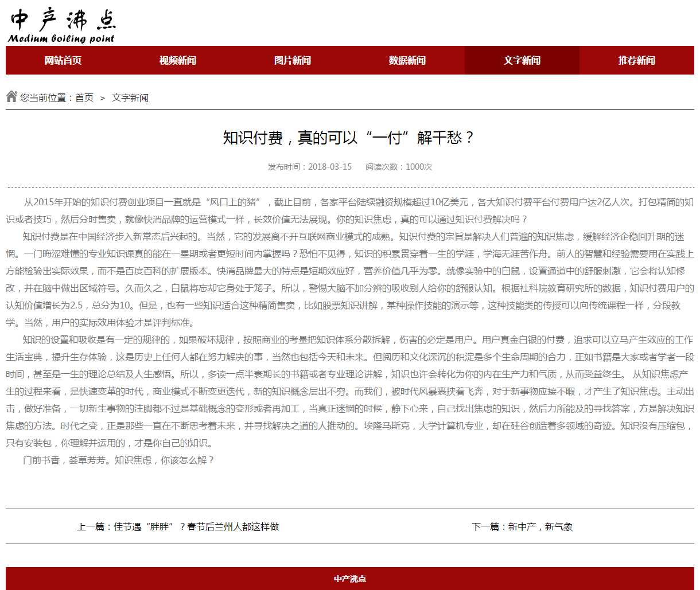Click the paragraph starting with 从2015年开始
Viewport: 700px width, 590px height.
coord(350,210)
